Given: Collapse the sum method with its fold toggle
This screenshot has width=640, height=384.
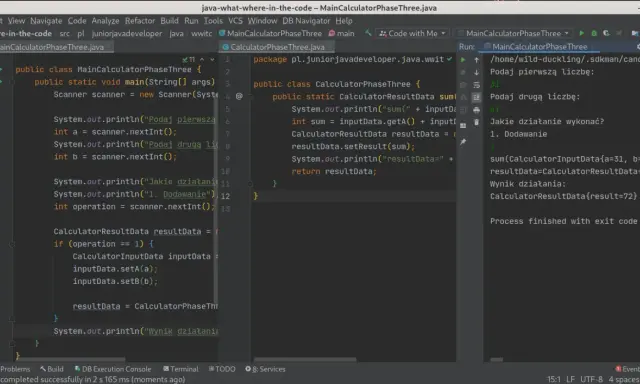Looking at the screenshot, I should pos(250,97).
